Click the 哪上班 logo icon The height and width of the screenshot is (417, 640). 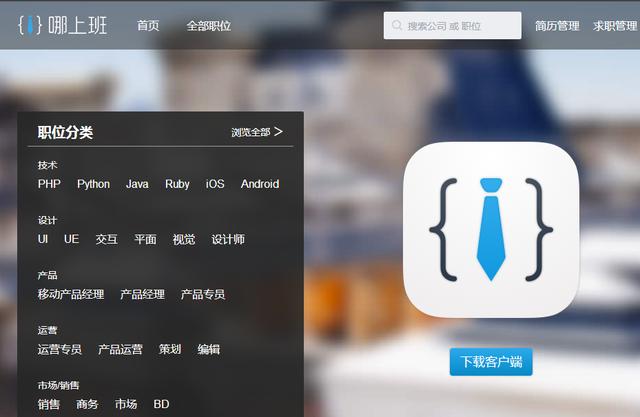click(31, 25)
